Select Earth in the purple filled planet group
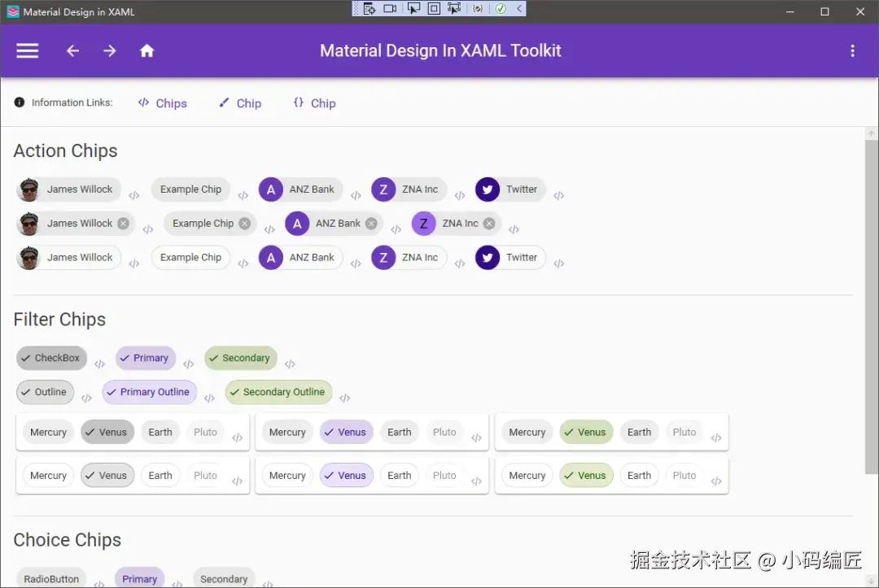This screenshot has height=588, width=879. [399, 433]
